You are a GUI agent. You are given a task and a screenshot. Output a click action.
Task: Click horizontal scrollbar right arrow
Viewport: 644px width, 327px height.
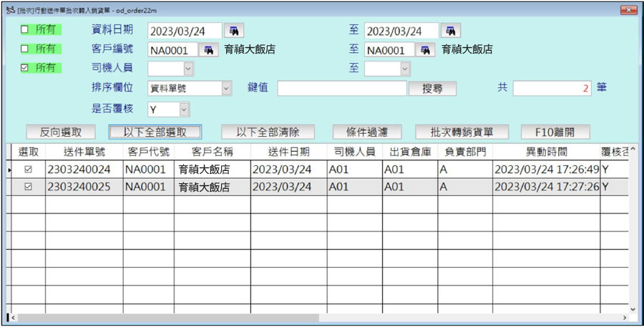coord(625,318)
